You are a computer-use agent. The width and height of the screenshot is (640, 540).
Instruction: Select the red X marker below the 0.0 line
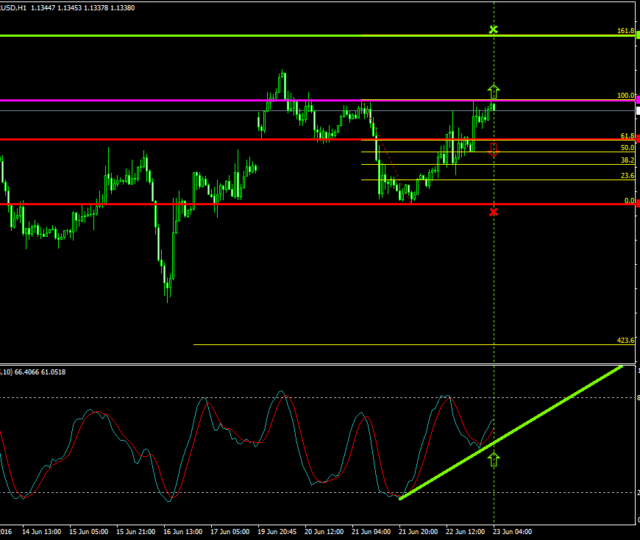493,212
